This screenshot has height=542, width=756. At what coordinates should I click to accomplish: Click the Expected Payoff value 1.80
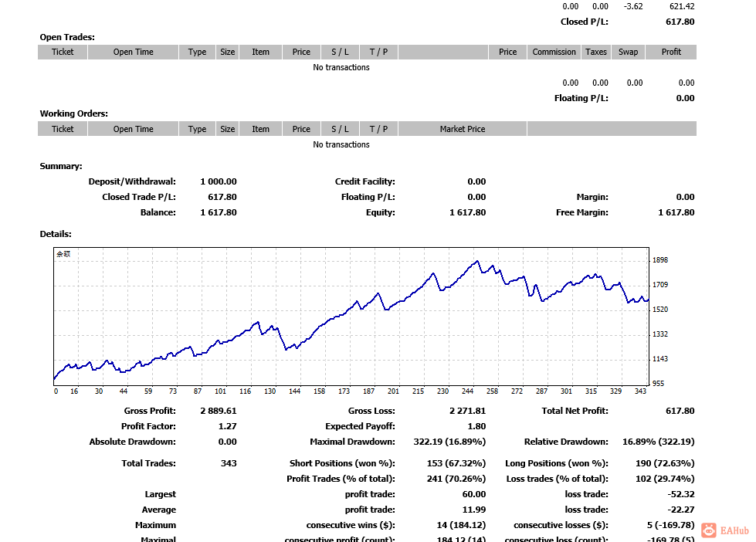click(x=476, y=427)
